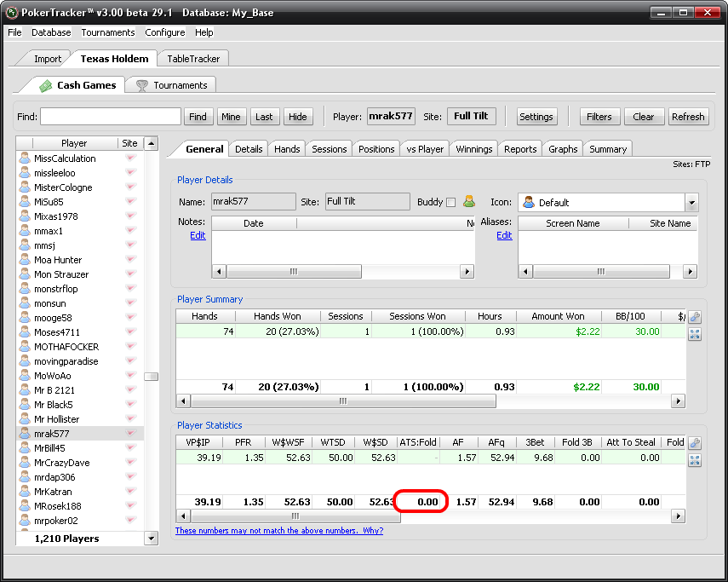
Task: Click the VP$IP column header
Action: (198, 442)
